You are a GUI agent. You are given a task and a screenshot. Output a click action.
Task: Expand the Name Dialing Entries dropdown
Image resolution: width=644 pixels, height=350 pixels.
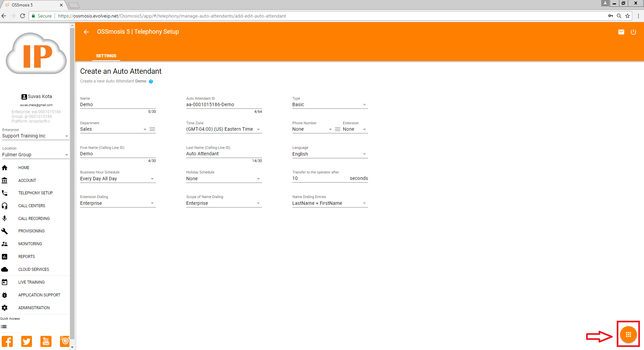coord(330,203)
